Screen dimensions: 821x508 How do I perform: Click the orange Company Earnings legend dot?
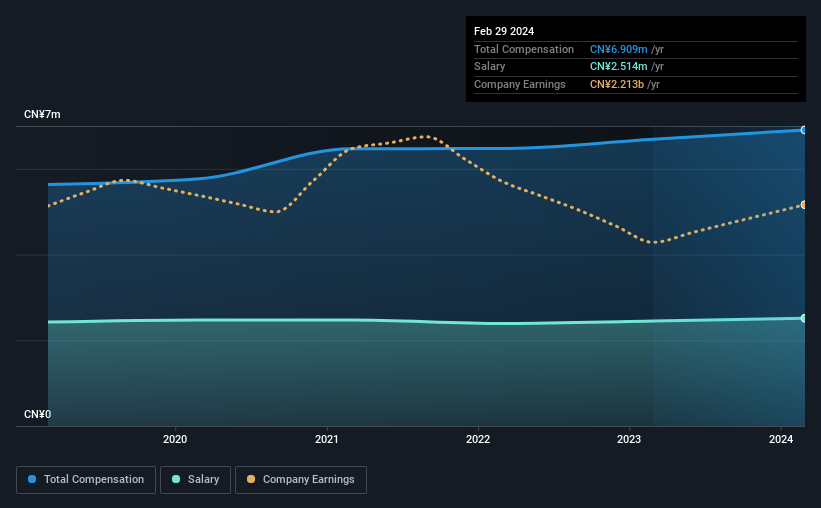point(251,479)
